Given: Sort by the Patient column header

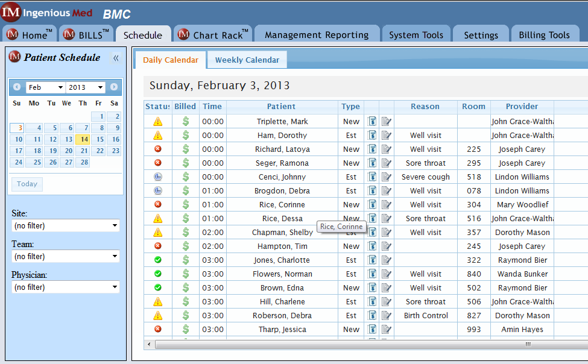Looking at the screenshot, I should point(281,107).
